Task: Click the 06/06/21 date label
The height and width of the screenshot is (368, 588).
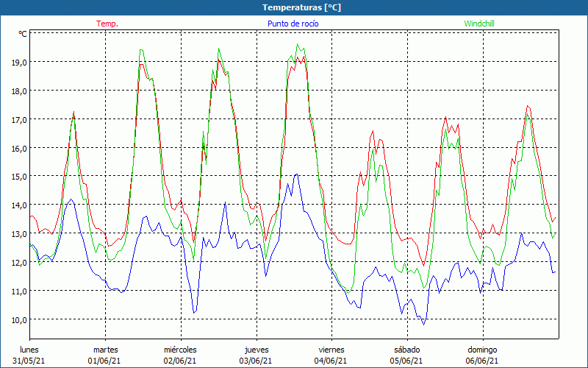Action: (x=482, y=361)
